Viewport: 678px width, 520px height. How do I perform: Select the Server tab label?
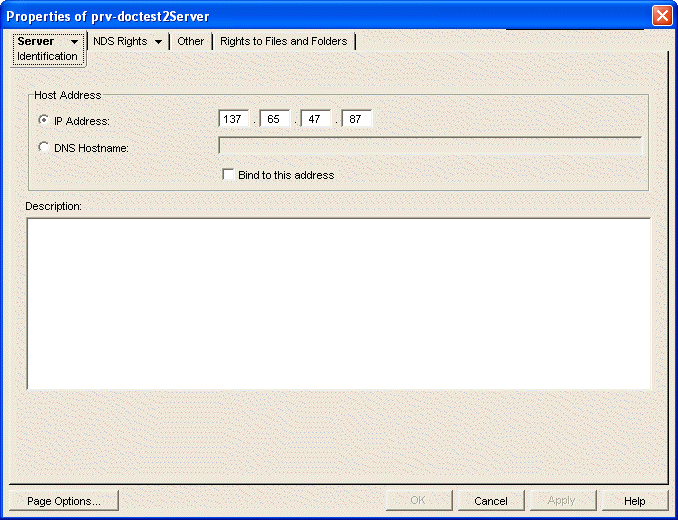click(36, 41)
